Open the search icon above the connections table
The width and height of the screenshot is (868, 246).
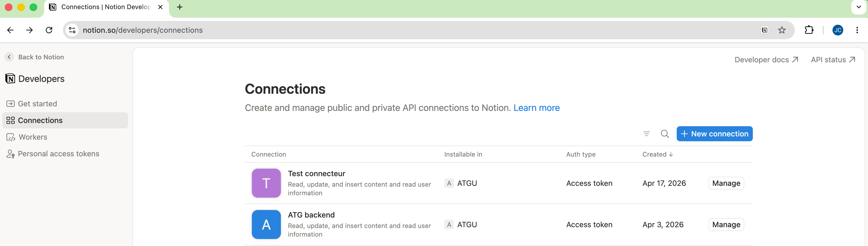pyautogui.click(x=665, y=134)
